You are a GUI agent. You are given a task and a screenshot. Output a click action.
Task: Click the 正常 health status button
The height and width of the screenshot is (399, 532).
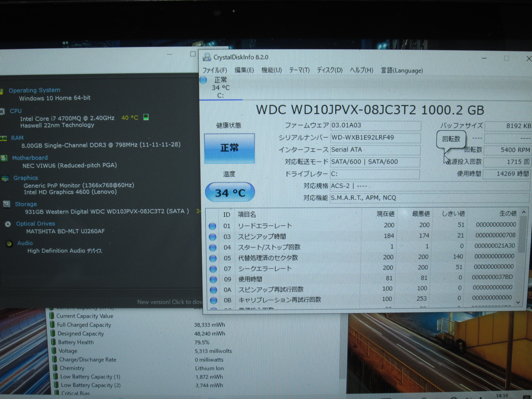click(229, 148)
